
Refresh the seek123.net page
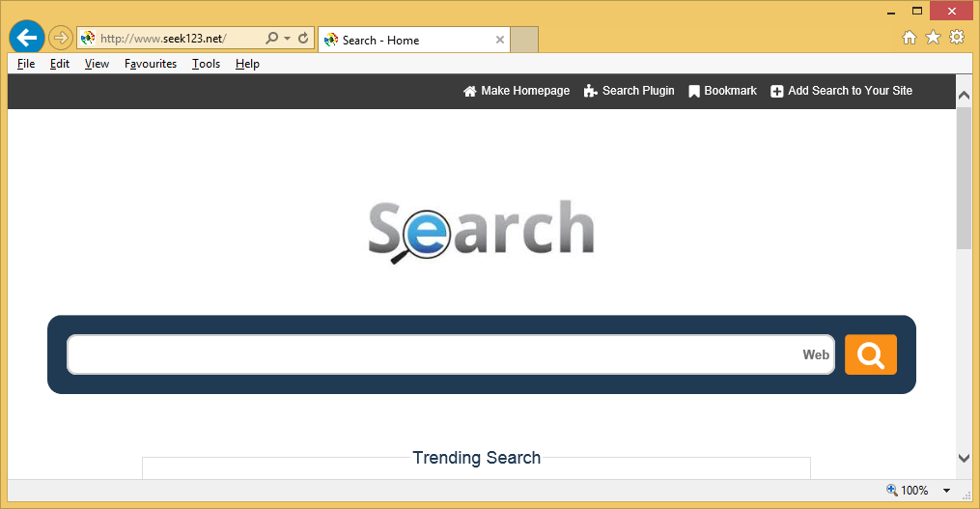point(303,38)
